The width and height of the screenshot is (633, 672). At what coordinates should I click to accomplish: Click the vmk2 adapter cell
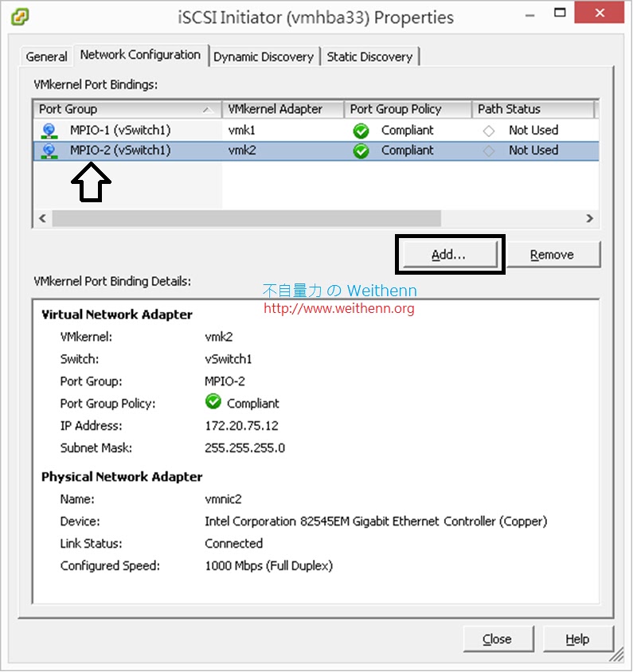point(242,150)
